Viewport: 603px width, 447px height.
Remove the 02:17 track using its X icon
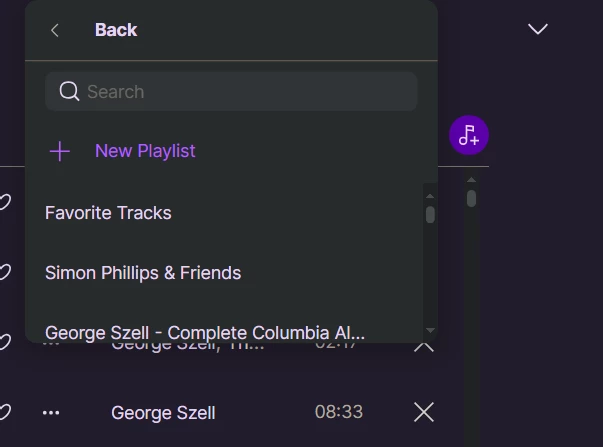(424, 346)
